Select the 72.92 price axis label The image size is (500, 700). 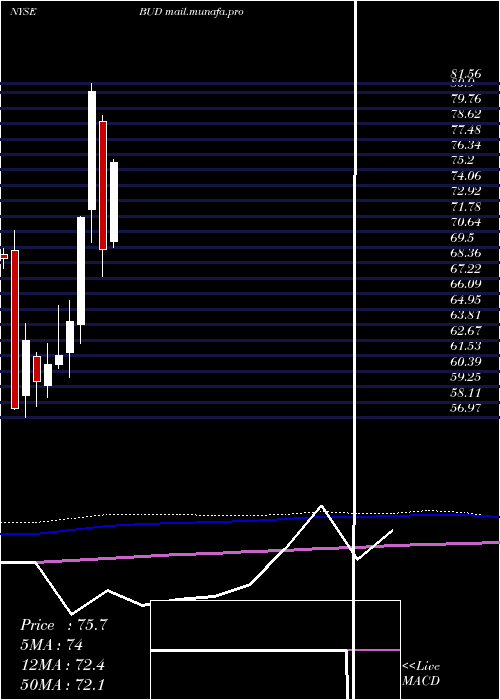pos(466,192)
